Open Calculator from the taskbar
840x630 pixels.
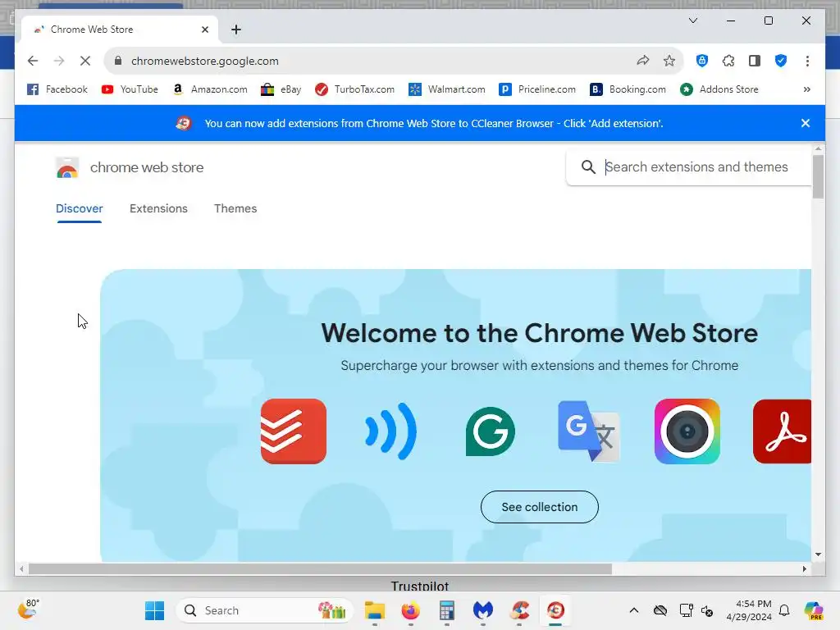tap(447, 610)
